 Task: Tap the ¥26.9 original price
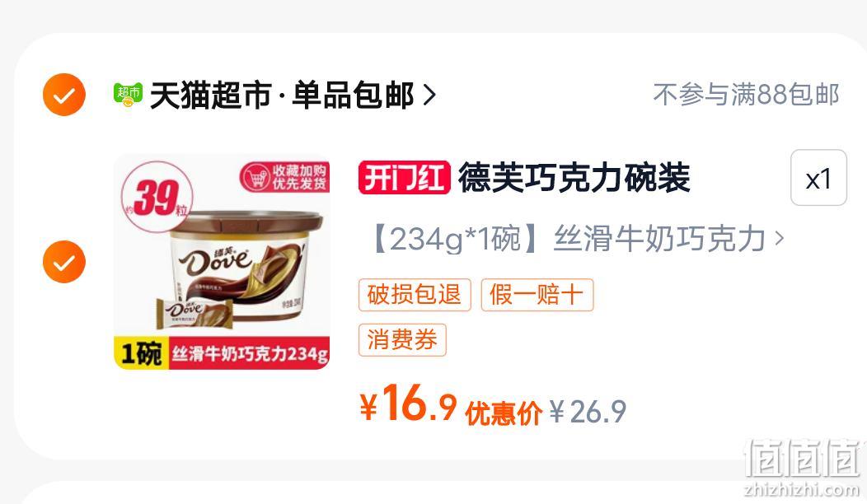pos(588,412)
